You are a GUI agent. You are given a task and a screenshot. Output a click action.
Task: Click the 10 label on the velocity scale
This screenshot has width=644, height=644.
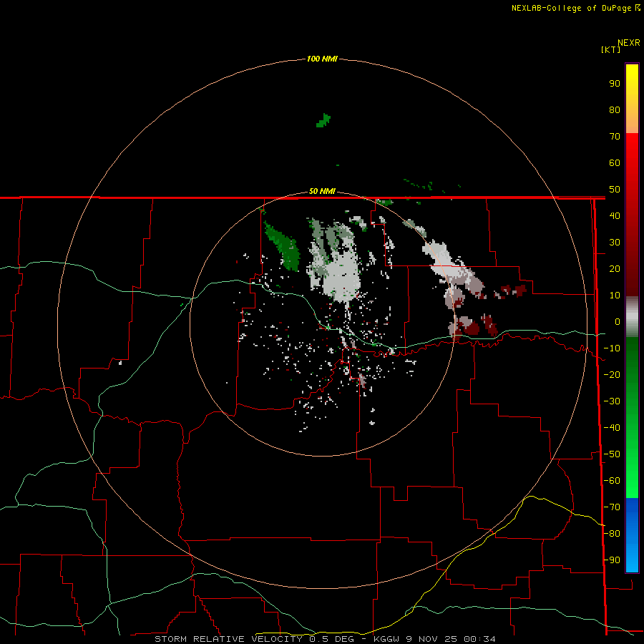click(615, 296)
